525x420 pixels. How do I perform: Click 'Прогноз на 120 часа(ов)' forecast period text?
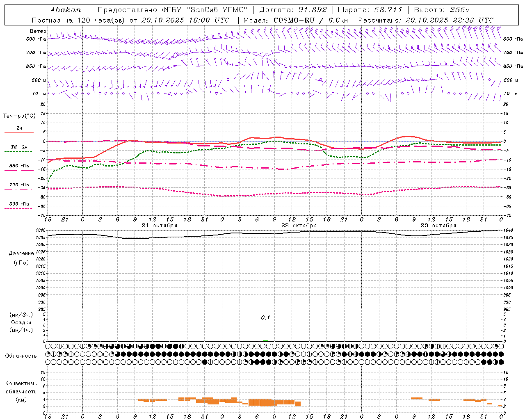[x=79, y=20]
